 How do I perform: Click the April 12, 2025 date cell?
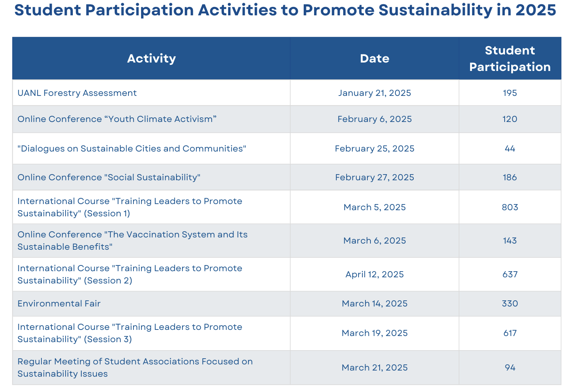coord(375,274)
